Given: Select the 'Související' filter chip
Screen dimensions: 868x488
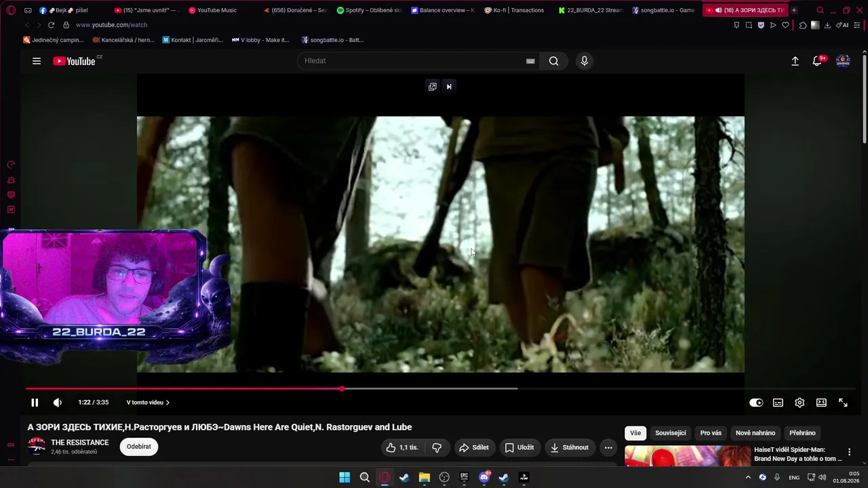Looking at the screenshot, I should click(671, 433).
